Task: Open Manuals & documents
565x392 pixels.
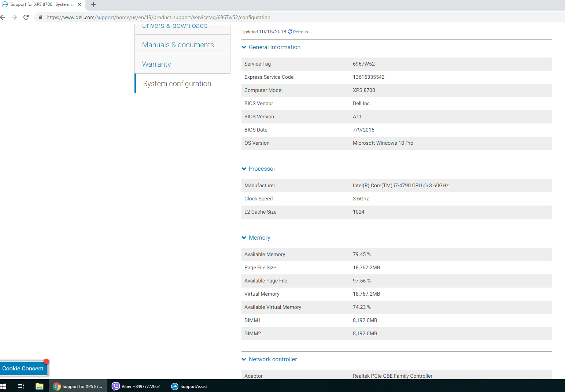Action: pos(178,44)
